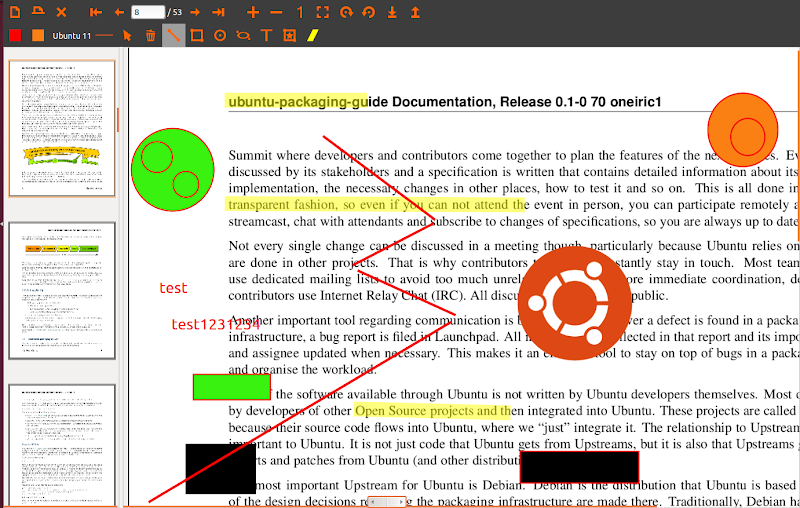Jump to the first page

click(x=95, y=12)
